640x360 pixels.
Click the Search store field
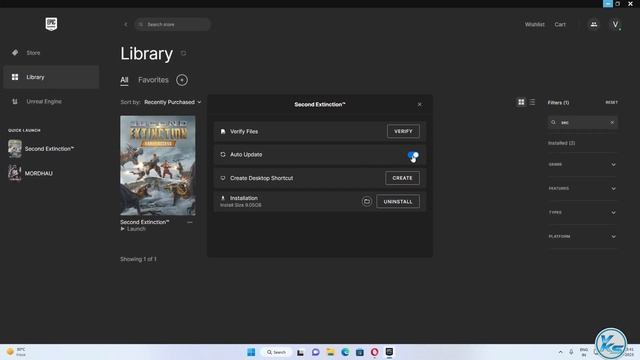point(173,24)
